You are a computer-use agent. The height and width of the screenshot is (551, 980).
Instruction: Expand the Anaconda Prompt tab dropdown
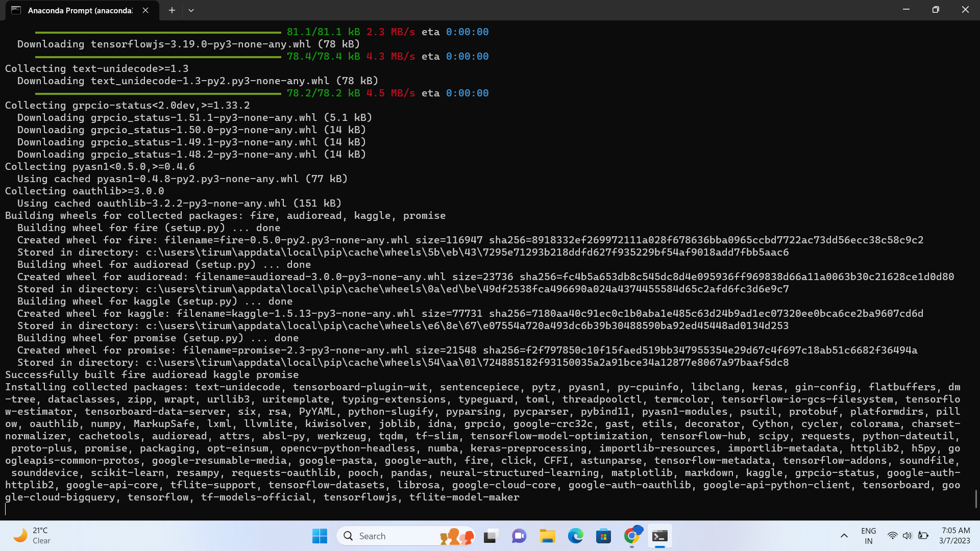190,10
